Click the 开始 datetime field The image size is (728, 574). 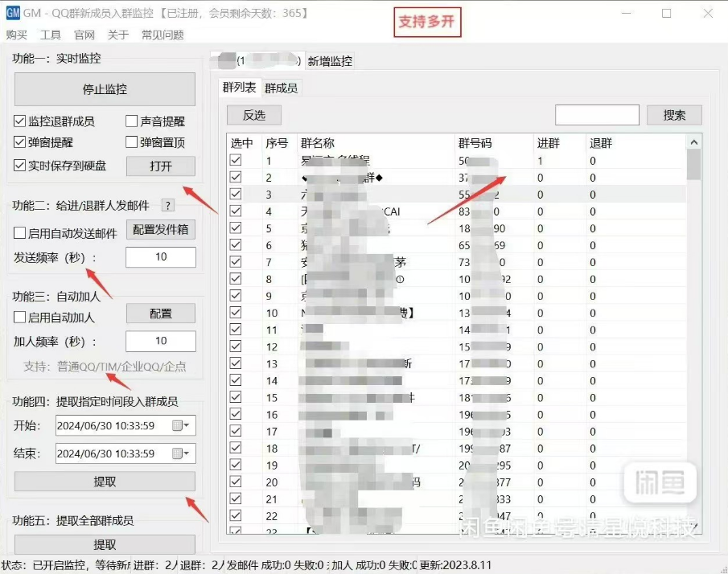click(125, 425)
